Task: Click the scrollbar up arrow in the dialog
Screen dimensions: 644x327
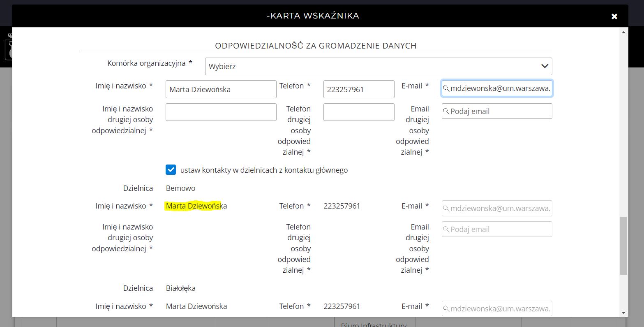Action: tap(623, 32)
